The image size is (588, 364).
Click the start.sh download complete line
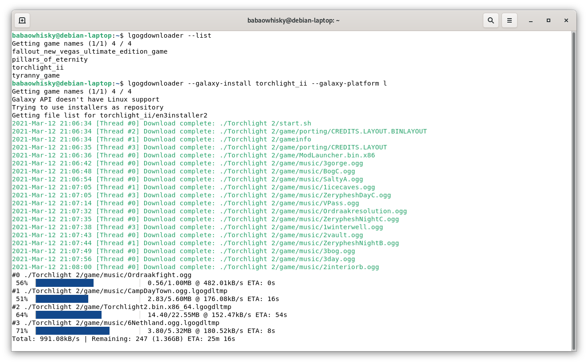click(161, 123)
